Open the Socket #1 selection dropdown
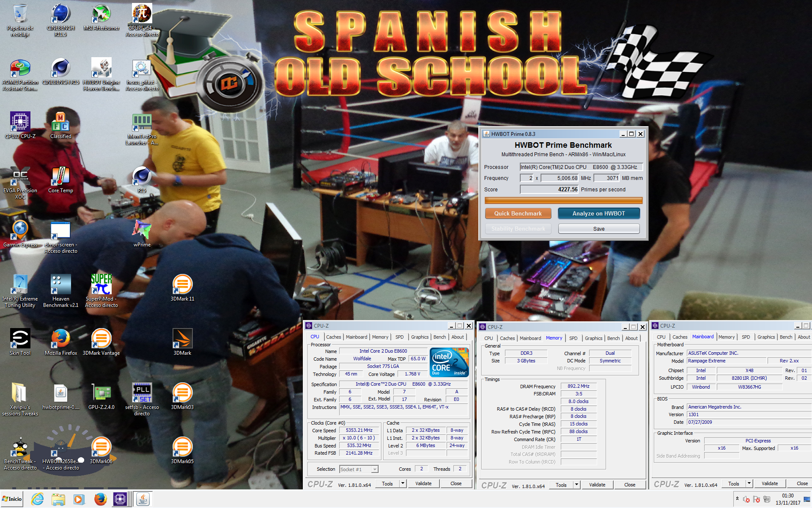812x508 pixels. click(x=359, y=469)
